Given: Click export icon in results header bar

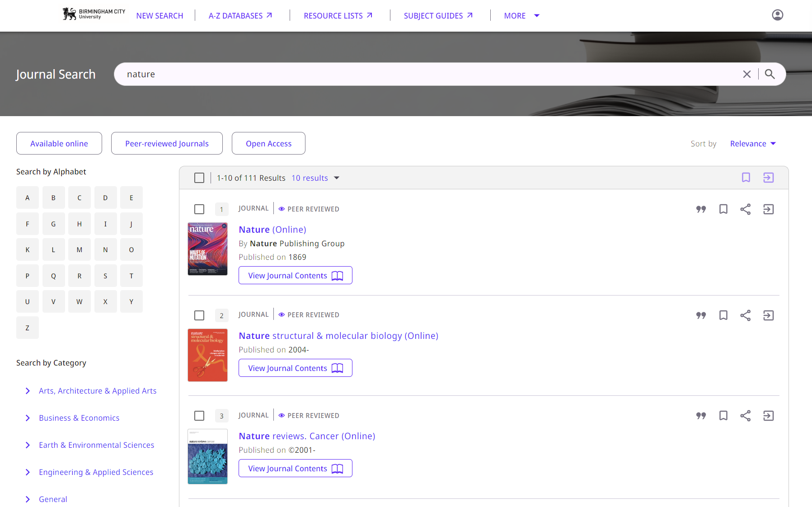Looking at the screenshot, I should (x=768, y=178).
